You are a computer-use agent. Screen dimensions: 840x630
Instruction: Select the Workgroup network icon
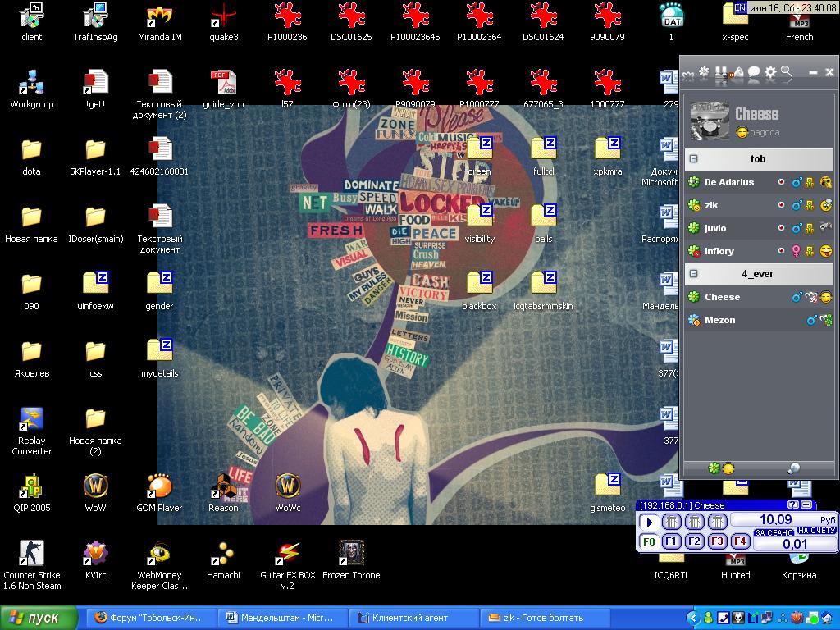[32, 89]
